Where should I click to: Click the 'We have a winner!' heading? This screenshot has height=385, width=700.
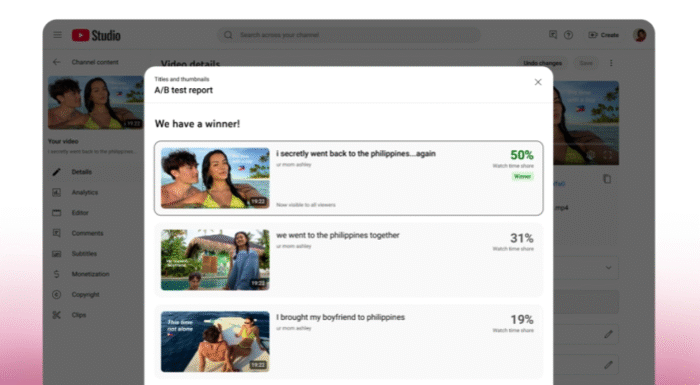[197, 124]
